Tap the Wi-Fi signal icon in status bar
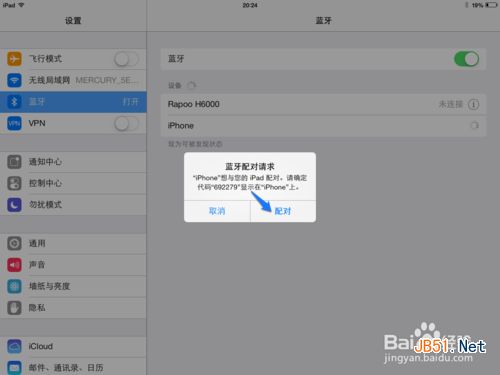This screenshot has width=500, height=375. point(21,5)
